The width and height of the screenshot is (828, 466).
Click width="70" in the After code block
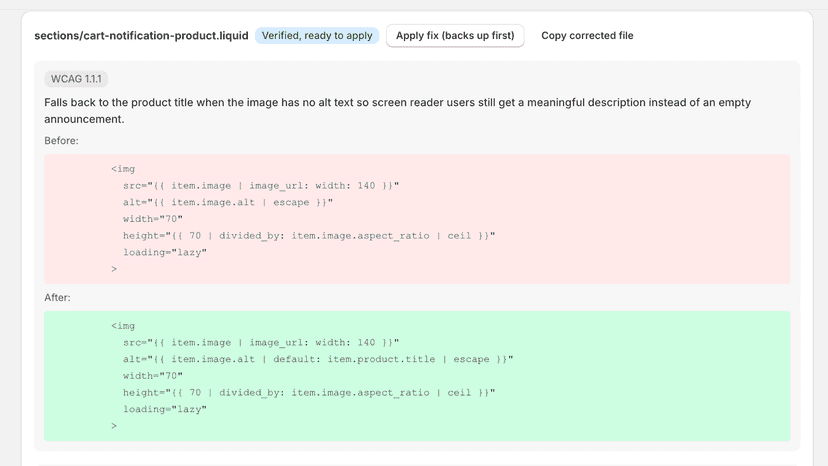(153, 376)
